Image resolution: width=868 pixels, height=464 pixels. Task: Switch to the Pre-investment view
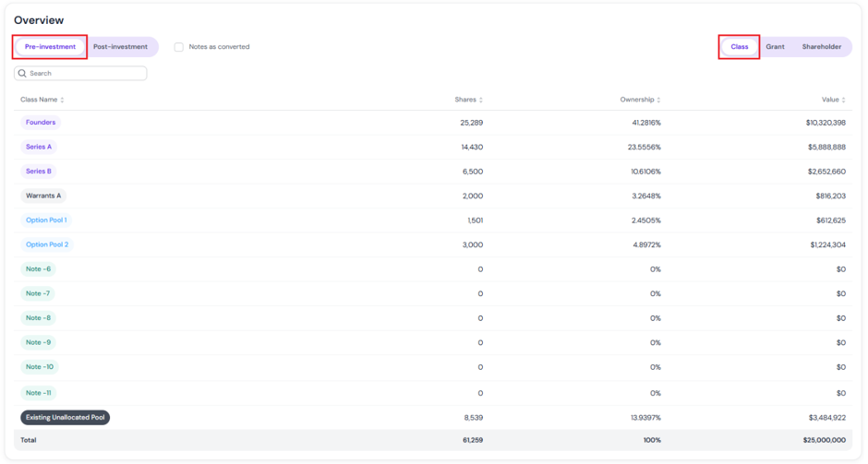point(50,47)
